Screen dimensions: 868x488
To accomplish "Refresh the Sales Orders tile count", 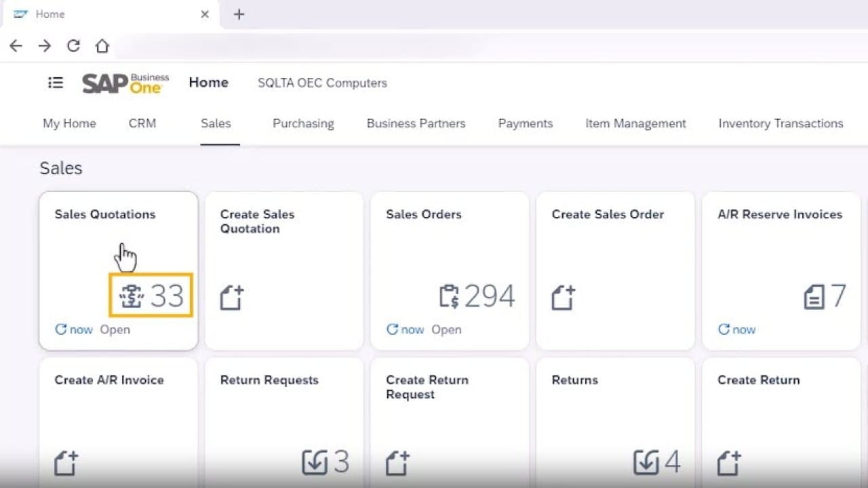I will (393, 329).
